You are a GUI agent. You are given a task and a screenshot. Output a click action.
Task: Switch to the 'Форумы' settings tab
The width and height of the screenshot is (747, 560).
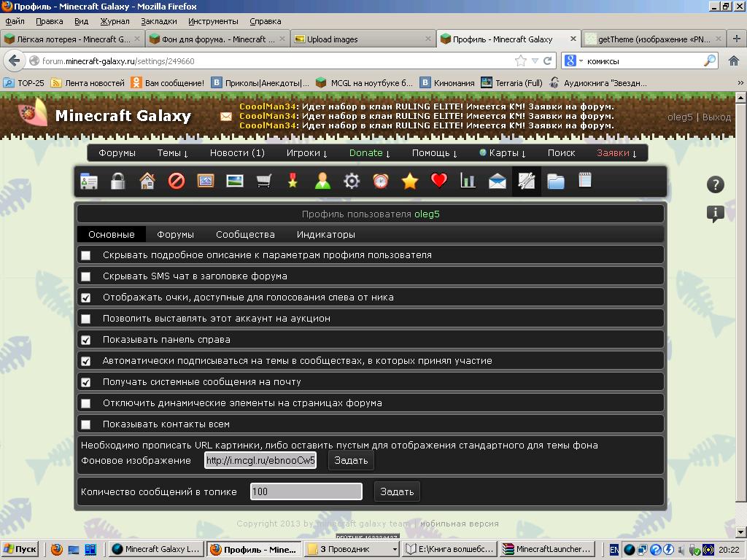coord(175,234)
